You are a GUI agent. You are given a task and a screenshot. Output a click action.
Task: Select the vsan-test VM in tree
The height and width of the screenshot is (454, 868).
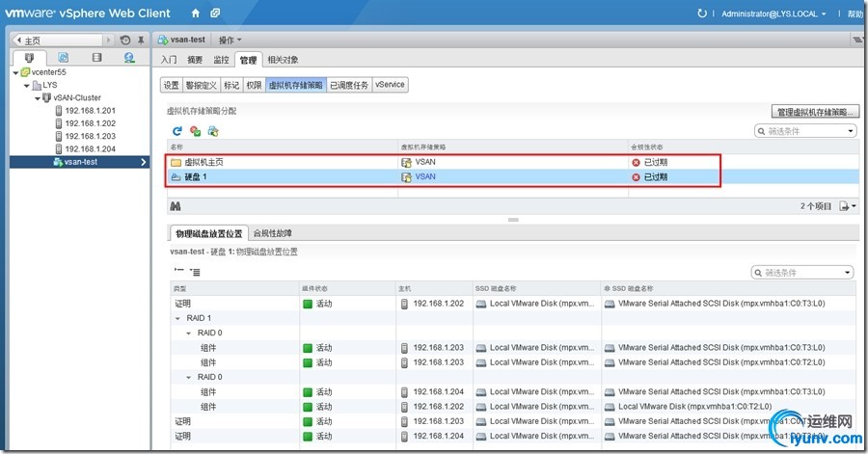[80, 162]
